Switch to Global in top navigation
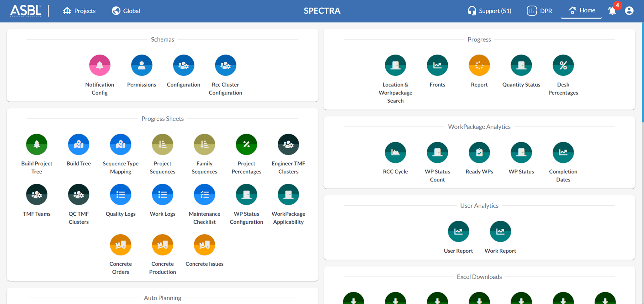Image resolution: width=644 pixels, height=304 pixels. pos(126,11)
